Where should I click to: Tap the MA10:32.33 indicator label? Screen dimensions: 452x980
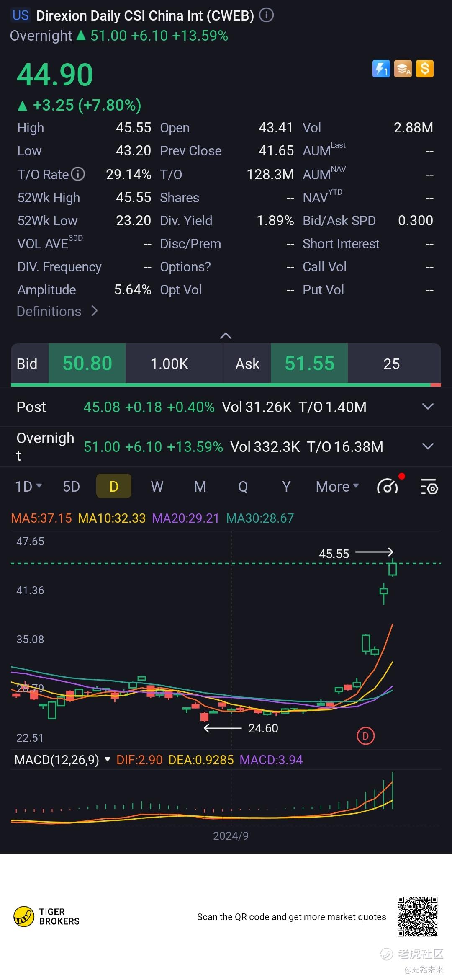[x=112, y=518]
